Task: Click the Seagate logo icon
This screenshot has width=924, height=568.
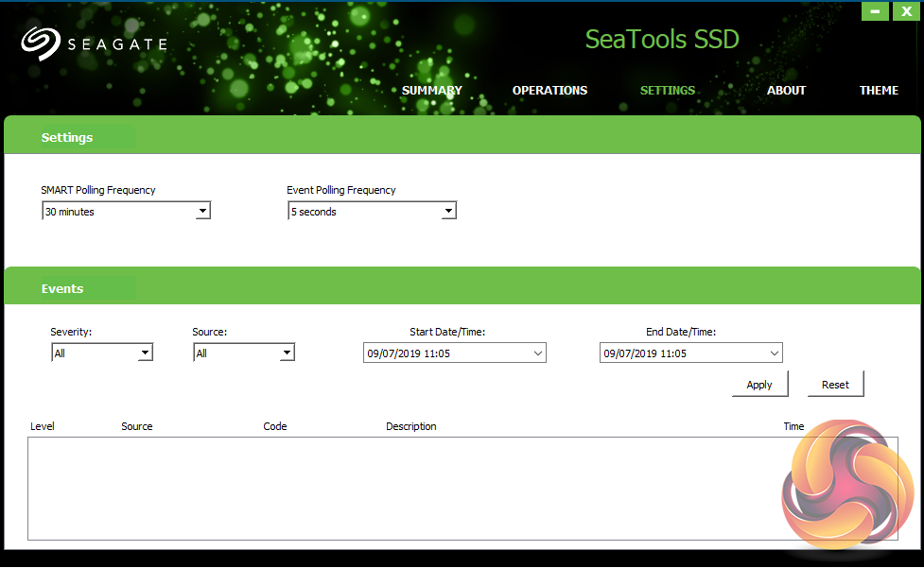Action: click(x=40, y=43)
